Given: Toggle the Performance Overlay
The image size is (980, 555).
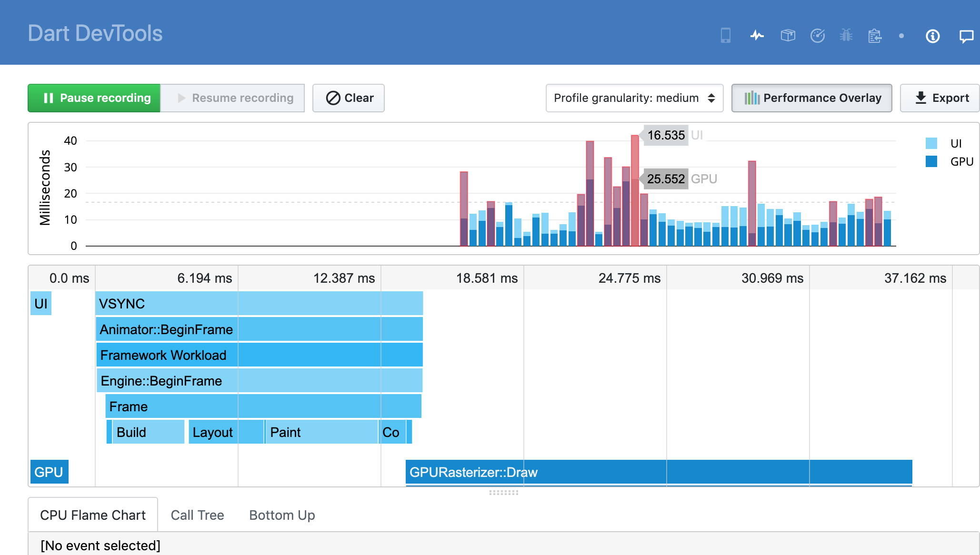Looking at the screenshot, I should [811, 98].
